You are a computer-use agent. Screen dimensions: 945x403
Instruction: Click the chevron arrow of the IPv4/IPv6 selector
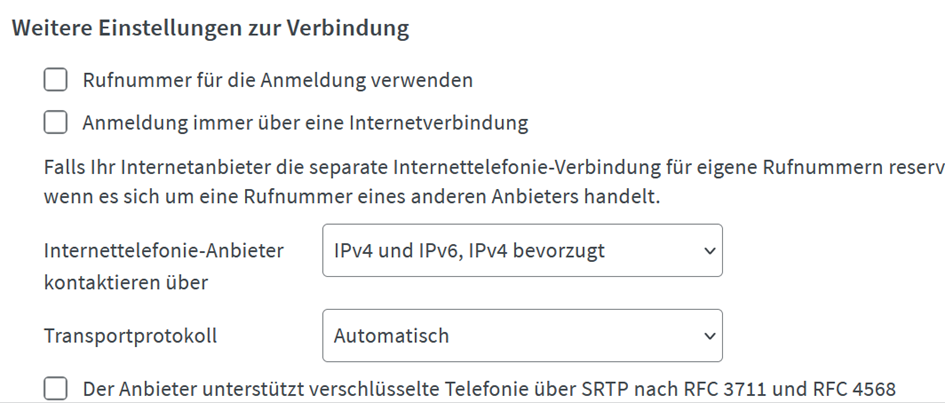pos(709,251)
